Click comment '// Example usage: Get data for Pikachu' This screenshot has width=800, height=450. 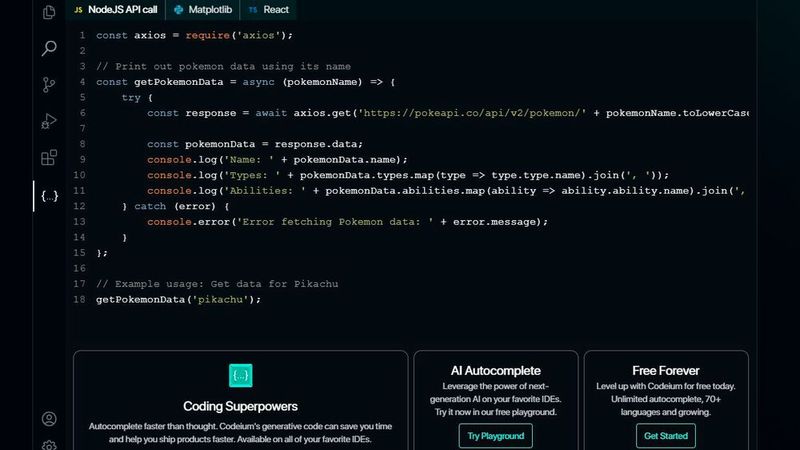[x=217, y=284]
